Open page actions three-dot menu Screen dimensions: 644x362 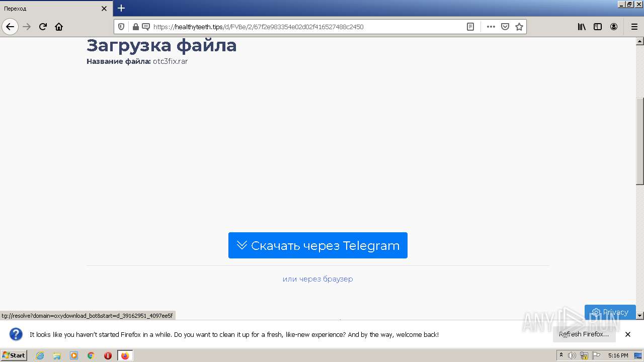pyautogui.click(x=491, y=27)
